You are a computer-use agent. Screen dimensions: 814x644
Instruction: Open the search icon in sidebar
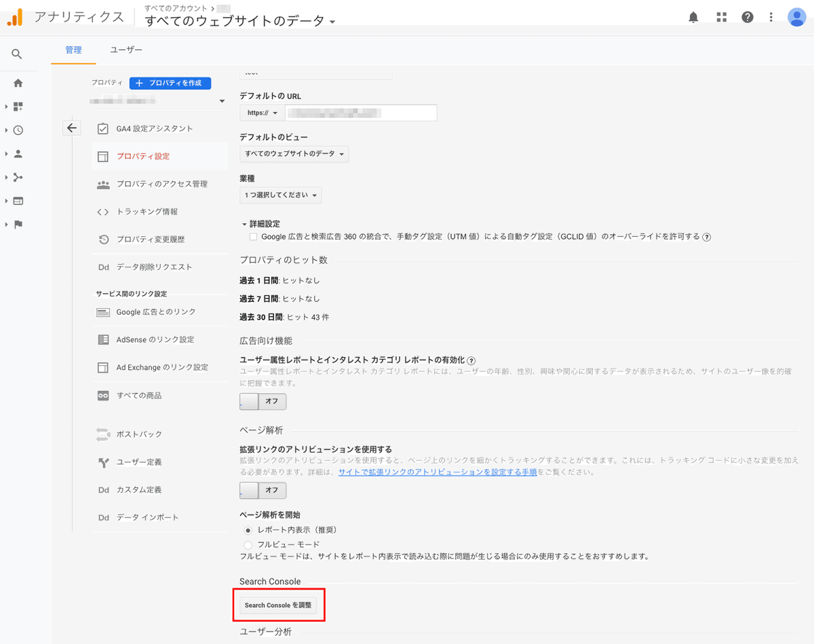(18, 54)
